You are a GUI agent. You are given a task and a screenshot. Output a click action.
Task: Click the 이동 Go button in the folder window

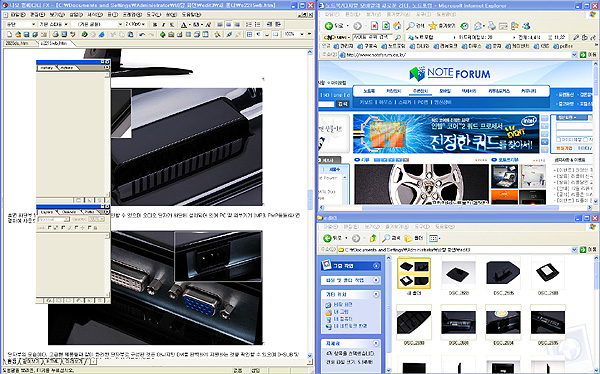click(588, 250)
